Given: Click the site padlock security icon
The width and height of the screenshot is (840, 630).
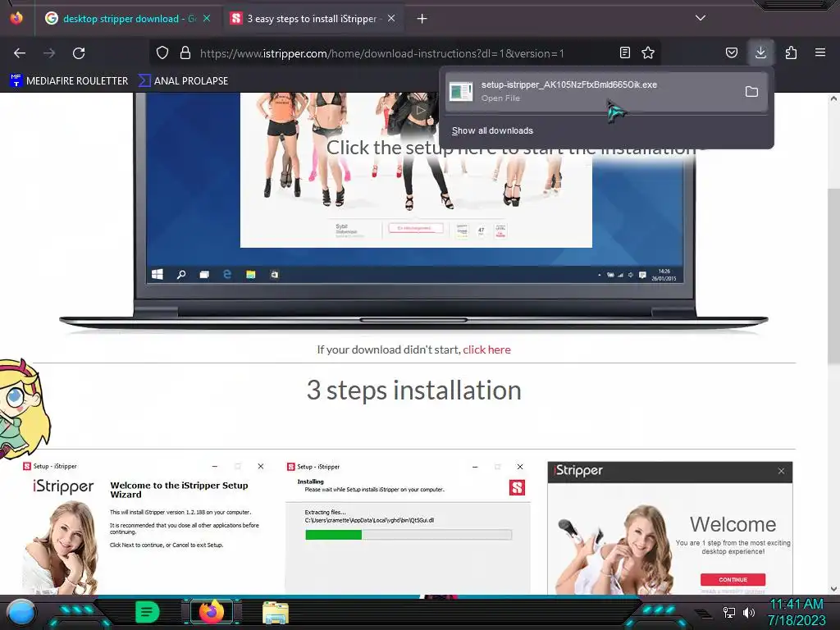Looking at the screenshot, I should coord(185,52).
